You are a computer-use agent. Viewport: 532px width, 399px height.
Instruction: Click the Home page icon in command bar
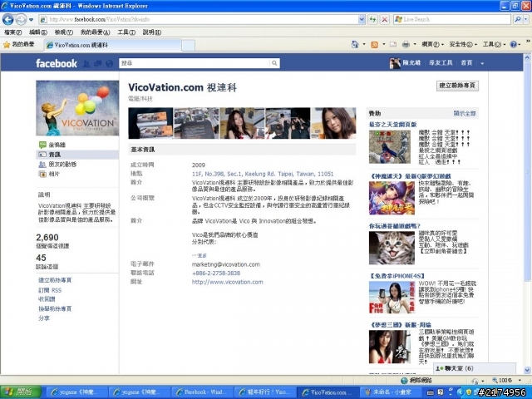pyautogui.click(x=355, y=44)
